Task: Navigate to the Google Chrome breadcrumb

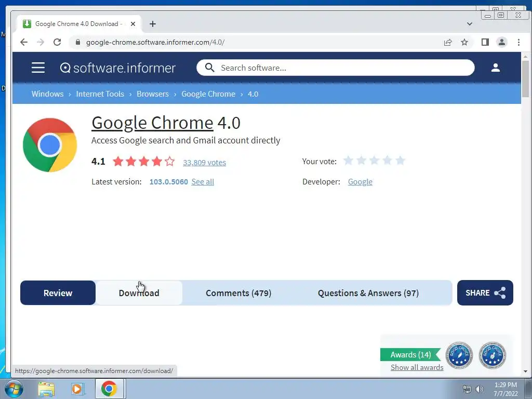Action: point(208,94)
